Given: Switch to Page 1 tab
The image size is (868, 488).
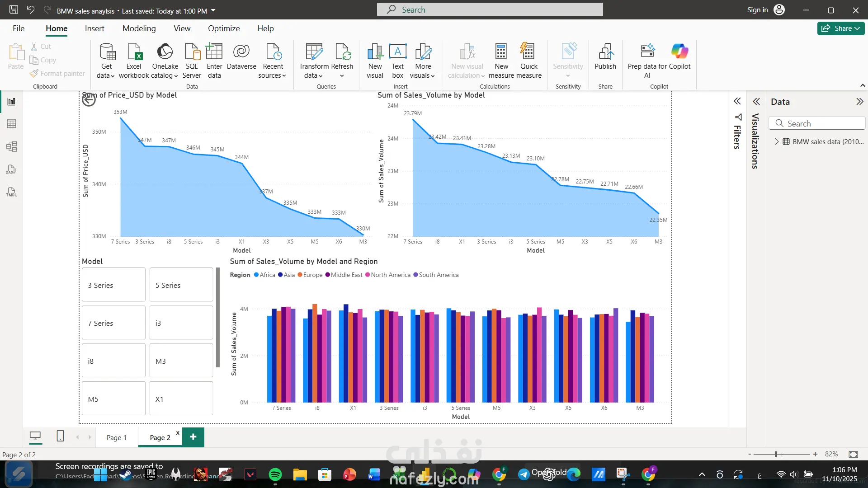Looking at the screenshot, I should [x=117, y=437].
